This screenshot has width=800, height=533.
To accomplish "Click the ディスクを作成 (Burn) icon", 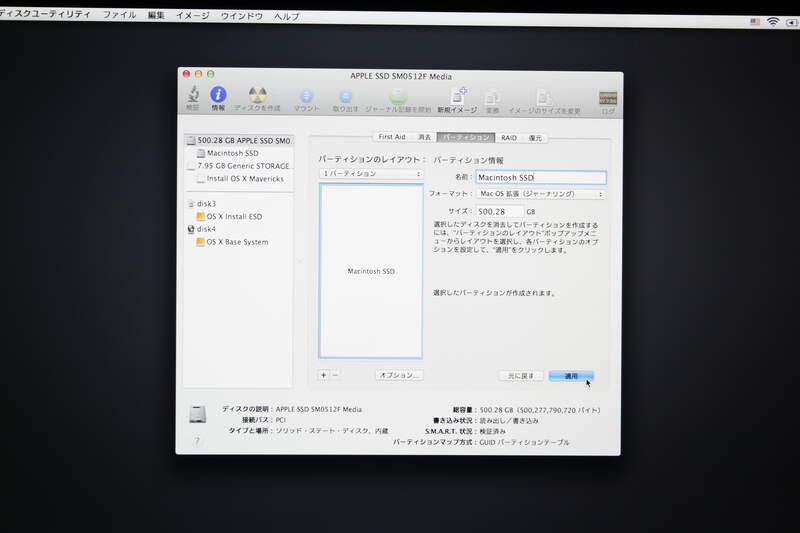I will (257, 97).
